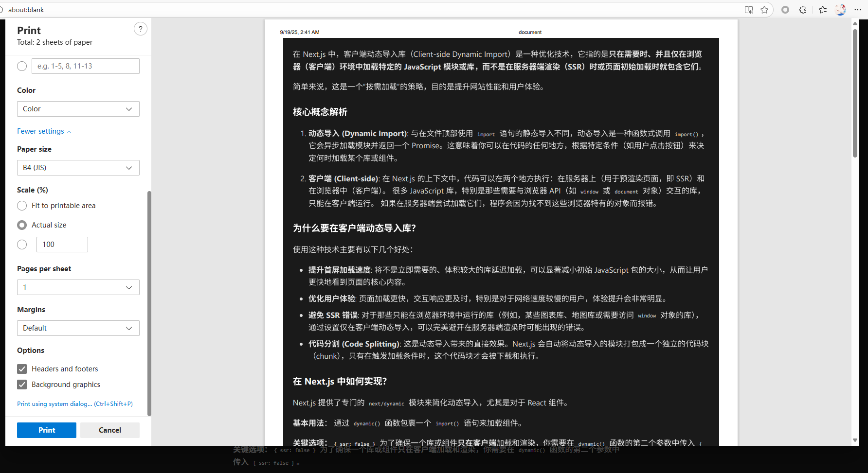The image size is (868, 473).
Task: Click the page range input field
Action: tap(86, 66)
